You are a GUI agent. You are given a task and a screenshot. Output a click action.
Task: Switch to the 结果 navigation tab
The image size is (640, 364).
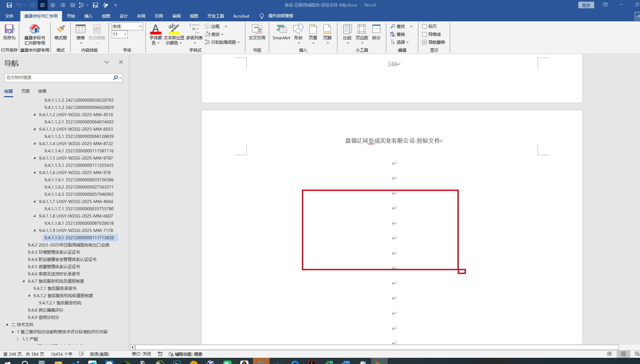click(42, 91)
